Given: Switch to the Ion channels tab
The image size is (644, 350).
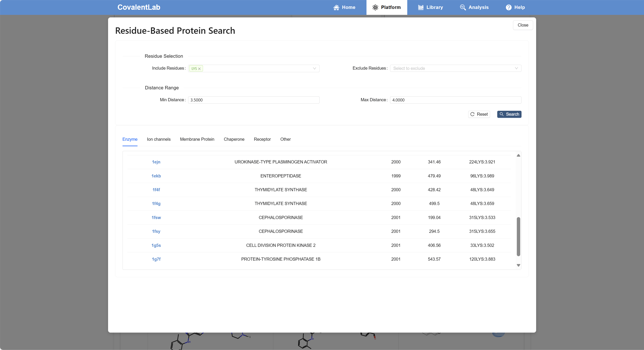Looking at the screenshot, I should 158,139.
